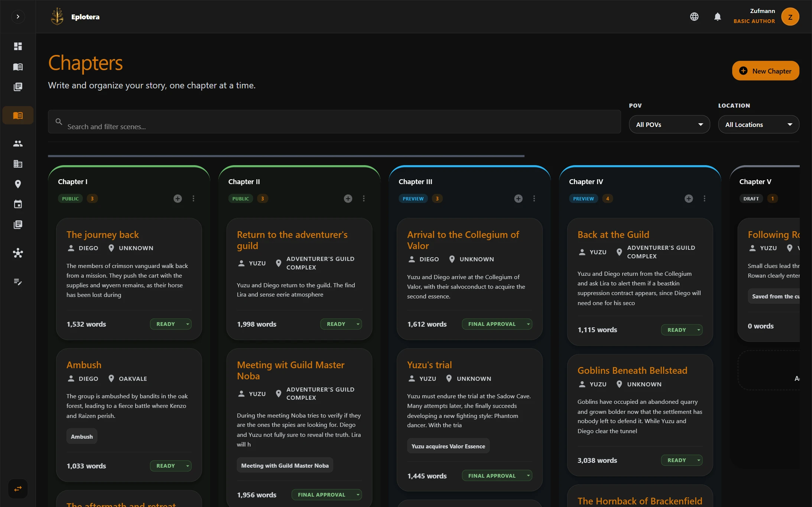Open the notes edit-list icon in sidebar
812x507 pixels.
coord(18,282)
